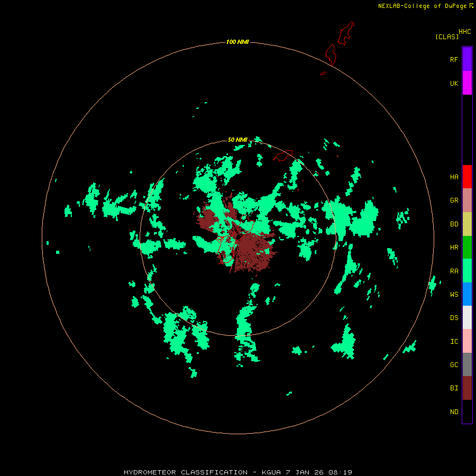Click the 50 NMI range ring label
Screen dimensions: 476x476
pyautogui.click(x=237, y=140)
